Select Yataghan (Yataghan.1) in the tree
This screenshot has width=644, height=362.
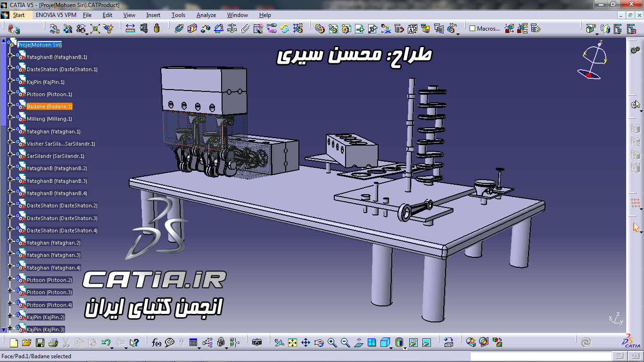(x=54, y=132)
